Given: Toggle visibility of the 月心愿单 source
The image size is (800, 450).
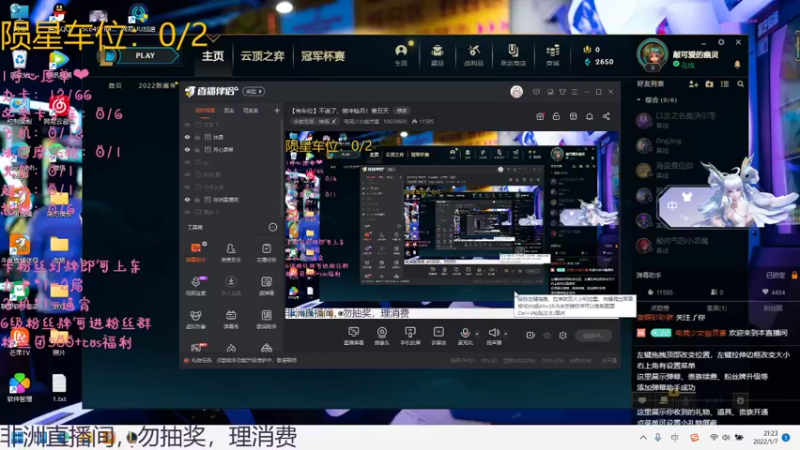Looking at the screenshot, I should pos(187,149).
